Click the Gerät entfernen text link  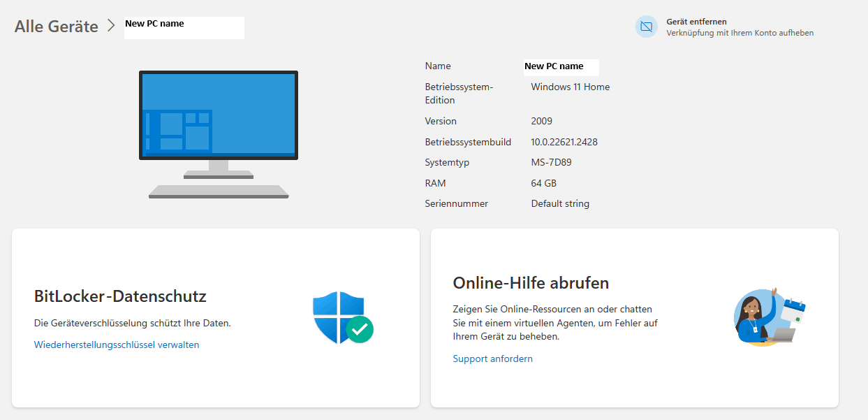(696, 22)
